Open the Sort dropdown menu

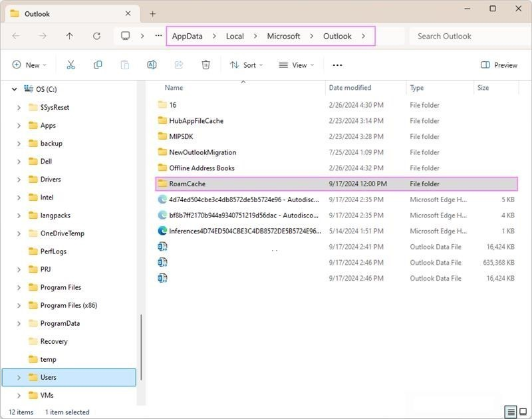click(246, 65)
